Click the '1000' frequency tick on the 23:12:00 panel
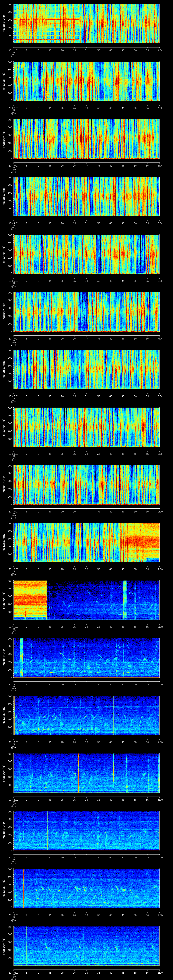Image resolution: width=173 pixels, height=980 pixels. [9, 639]
